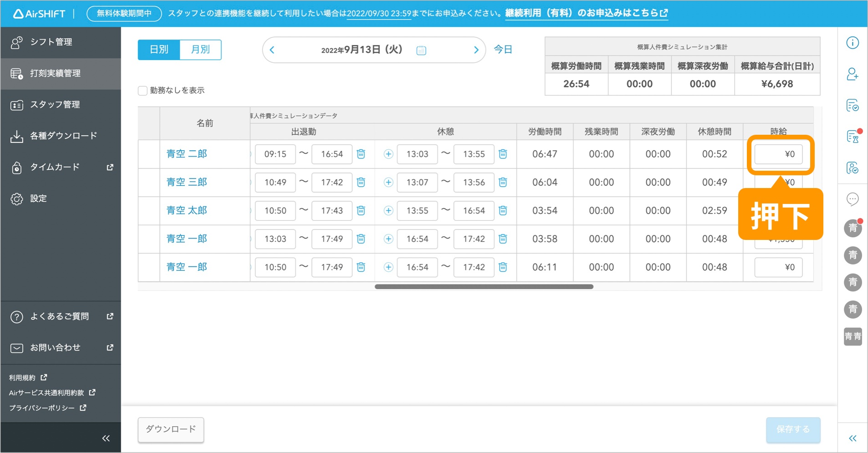Open staff name link 青空 二郎
868x453 pixels.
[x=187, y=154]
